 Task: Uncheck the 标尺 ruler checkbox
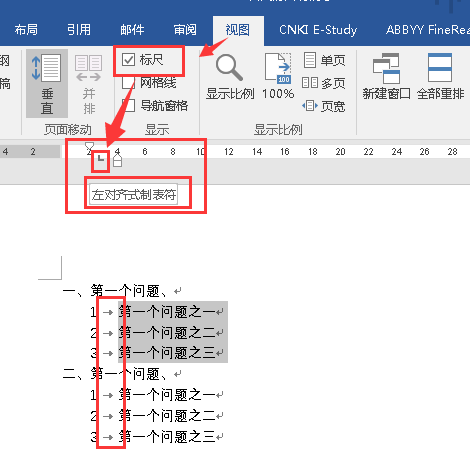click(128, 60)
